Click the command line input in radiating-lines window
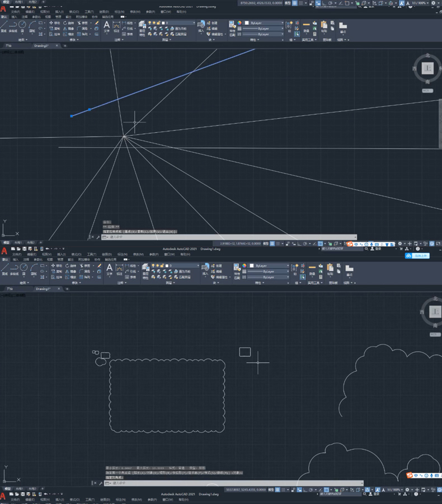 click(229, 237)
